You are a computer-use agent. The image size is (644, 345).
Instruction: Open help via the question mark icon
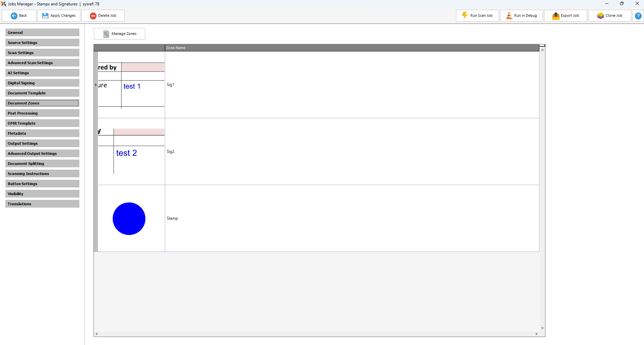638,16
